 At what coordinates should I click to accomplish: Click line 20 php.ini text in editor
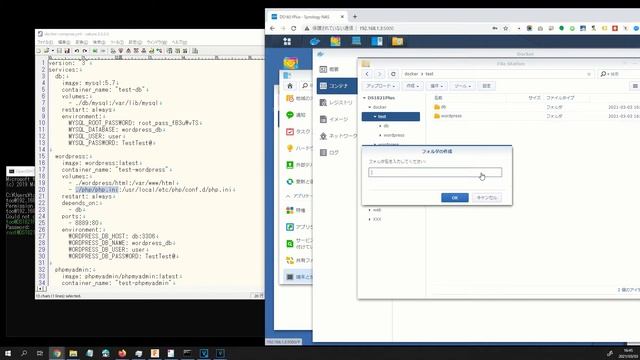pos(97,190)
